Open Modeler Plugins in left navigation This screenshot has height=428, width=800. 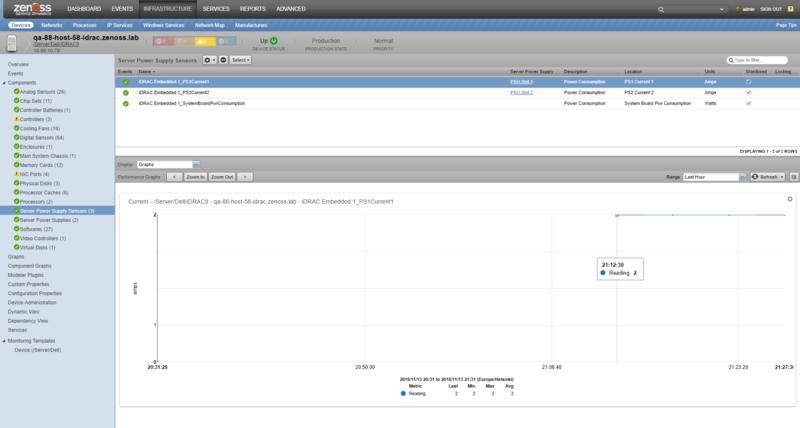click(26, 275)
